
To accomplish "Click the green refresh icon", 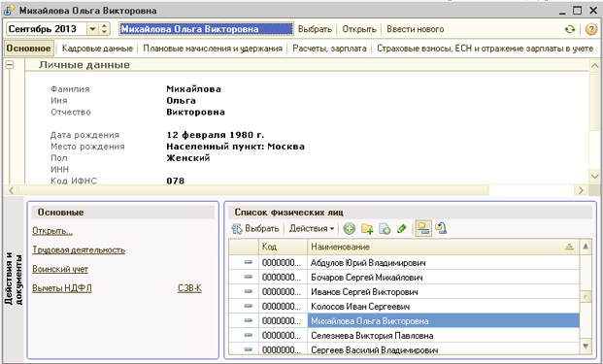I will [x=570, y=29].
